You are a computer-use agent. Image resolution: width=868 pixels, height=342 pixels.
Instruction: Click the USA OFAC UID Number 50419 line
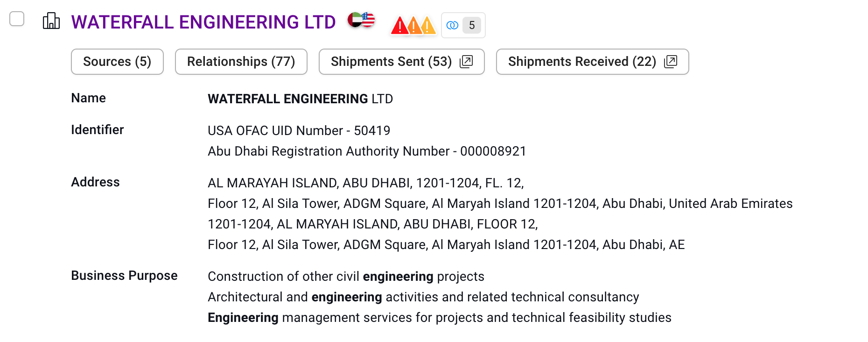299,131
